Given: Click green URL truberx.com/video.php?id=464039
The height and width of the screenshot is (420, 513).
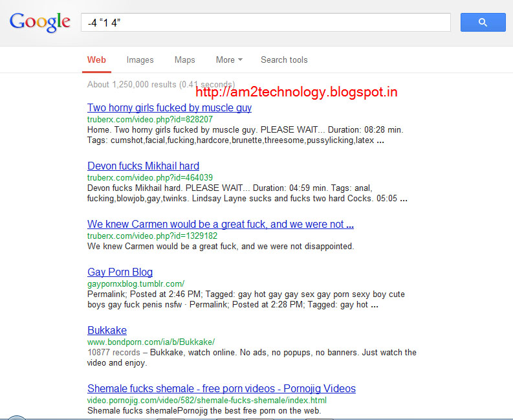Looking at the screenshot, I should click(150, 178).
